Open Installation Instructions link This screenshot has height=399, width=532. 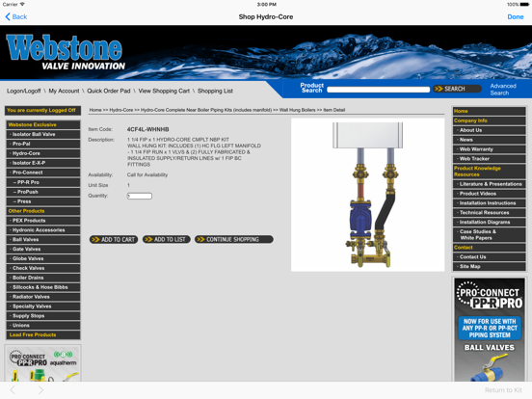tap(490, 203)
